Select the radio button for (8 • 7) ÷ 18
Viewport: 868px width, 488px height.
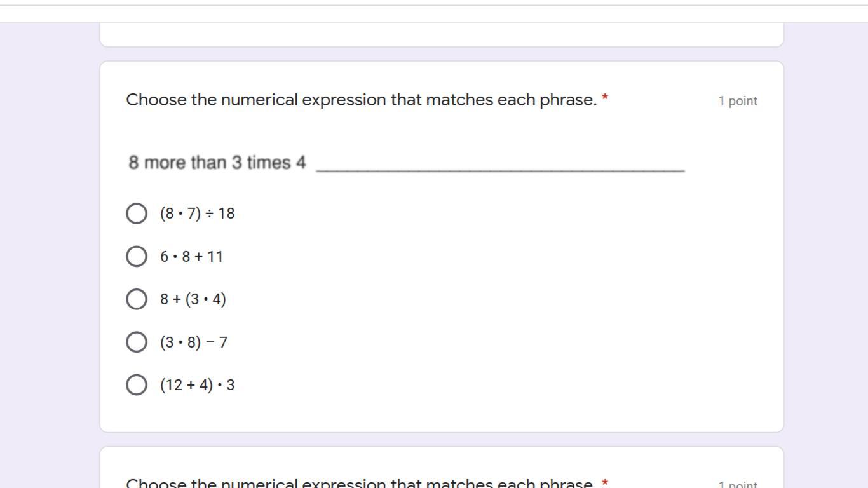[136, 213]
